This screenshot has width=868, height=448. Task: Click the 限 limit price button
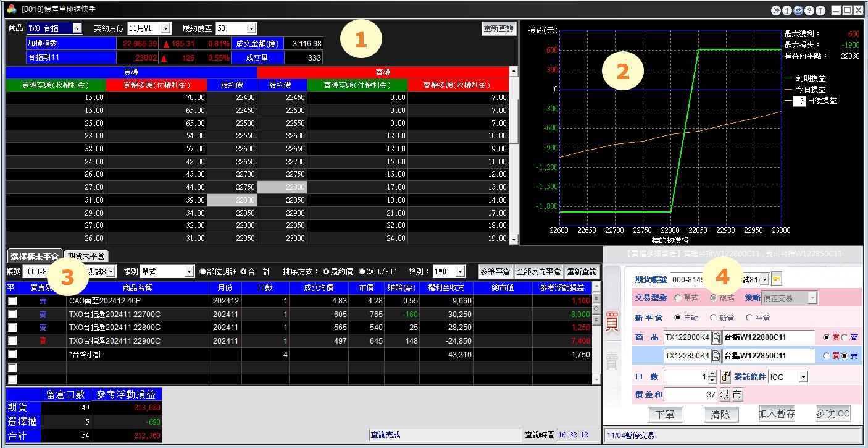(725, 395)
